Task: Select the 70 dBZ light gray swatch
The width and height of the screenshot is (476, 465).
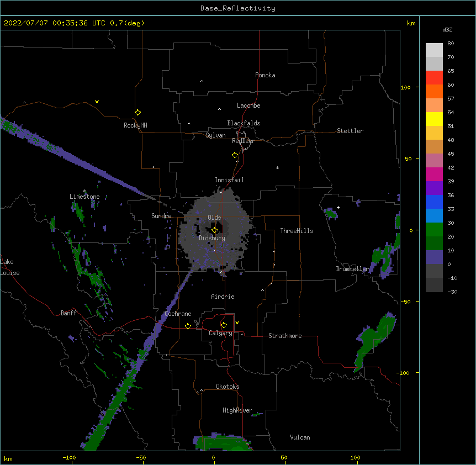Action: pyautogui.click(x=434, y=50)
